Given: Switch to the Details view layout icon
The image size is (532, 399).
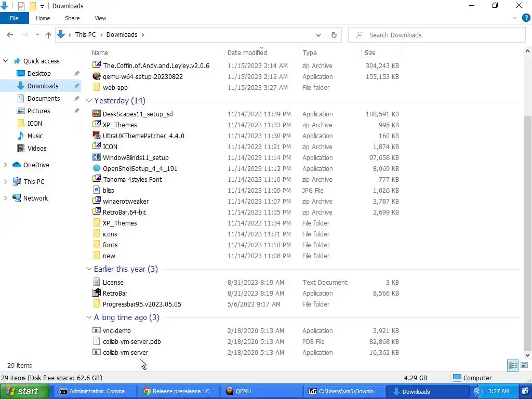Looking at the screenshot, I should pos(513,365).
